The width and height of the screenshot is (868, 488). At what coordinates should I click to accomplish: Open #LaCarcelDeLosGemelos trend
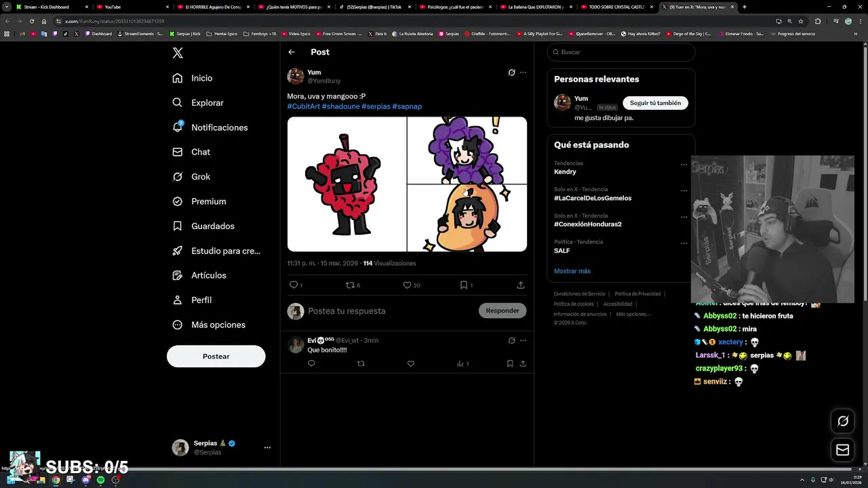pos(593,199)
